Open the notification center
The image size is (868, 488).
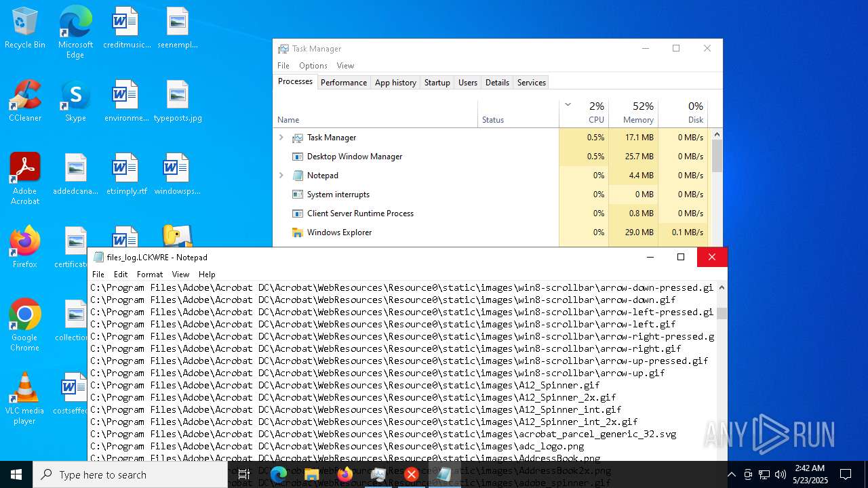click(846, 474)
